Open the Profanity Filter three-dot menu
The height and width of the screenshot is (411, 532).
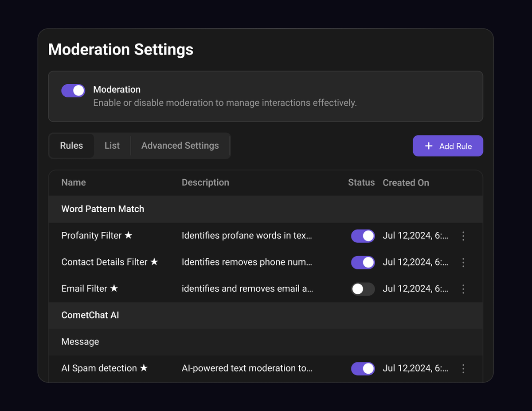click(463, 236)
